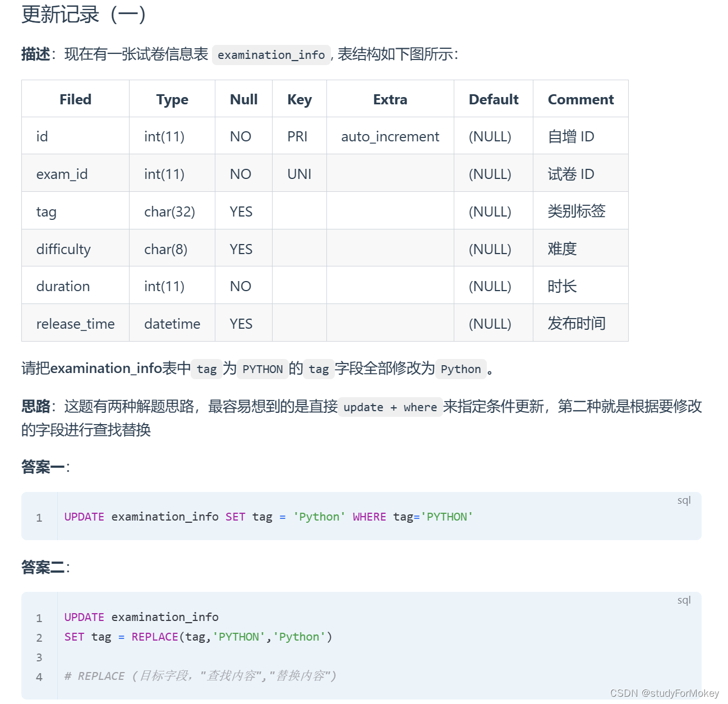Click the update + where inline code snippet
This screenshot has height=704, width=728.
(x=390, y=407)
